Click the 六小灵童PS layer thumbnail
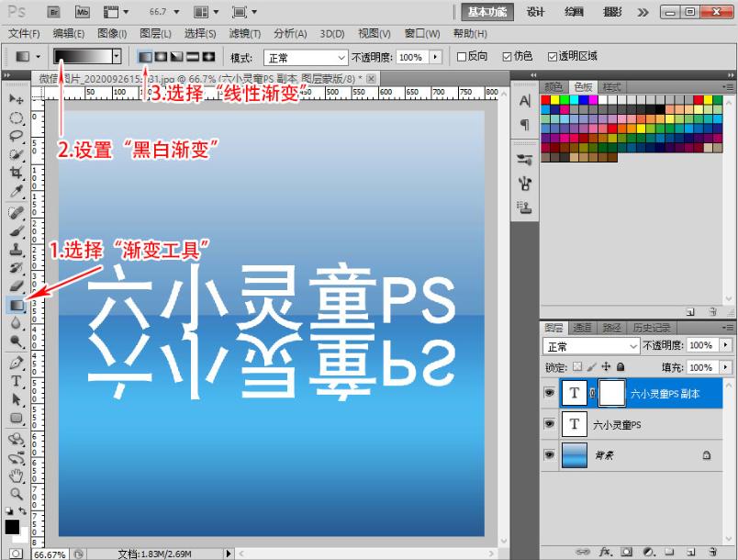Viewport: 738px width, 560px height. (575, 424)
